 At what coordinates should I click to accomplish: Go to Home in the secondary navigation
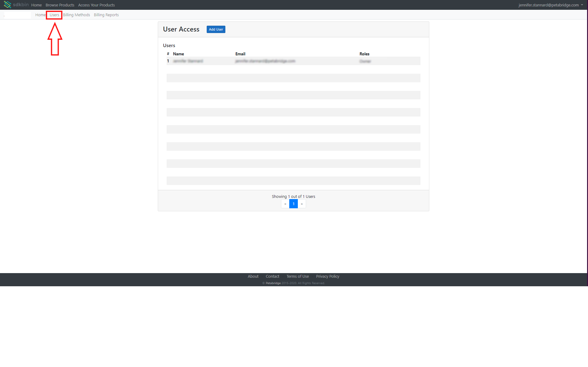point(40,15)
